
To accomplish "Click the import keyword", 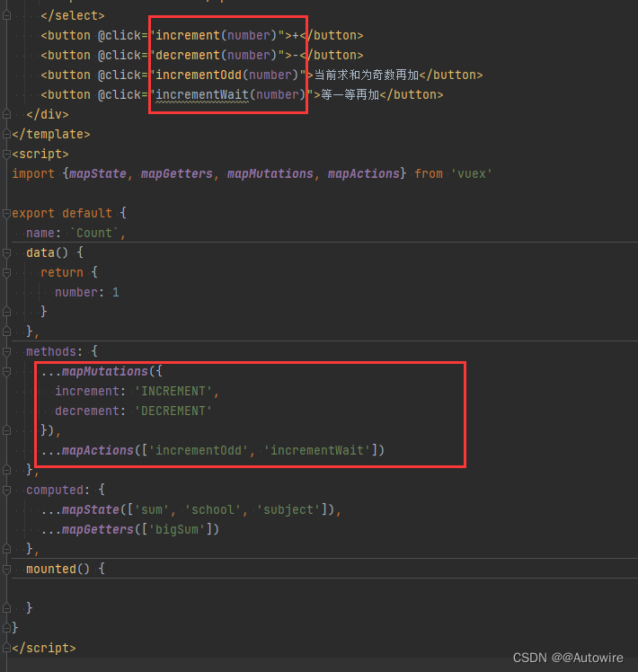I will [x=33, y=173].
